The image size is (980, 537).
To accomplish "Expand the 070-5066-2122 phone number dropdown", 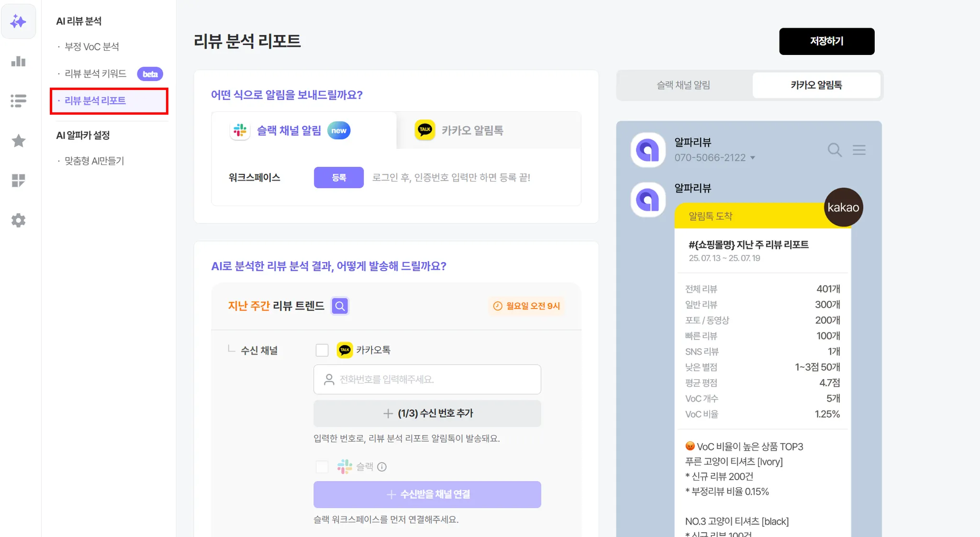I will (753, 158).
